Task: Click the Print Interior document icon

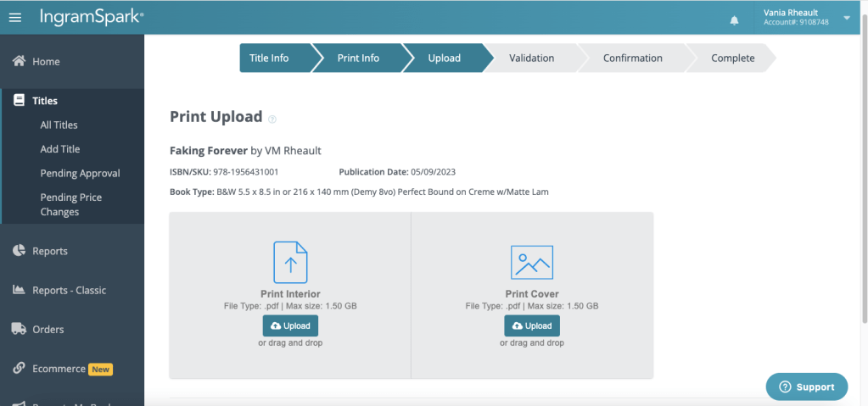Action: (290, 262)
